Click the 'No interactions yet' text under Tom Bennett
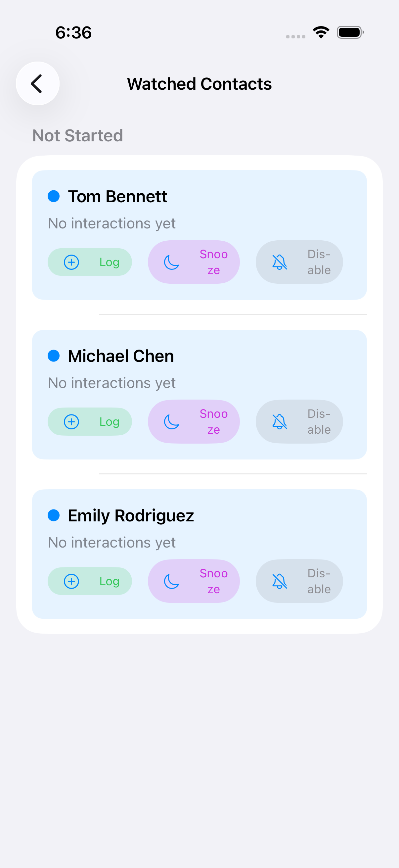This screenshot has height=868, width=399. [x=111, y=223]
